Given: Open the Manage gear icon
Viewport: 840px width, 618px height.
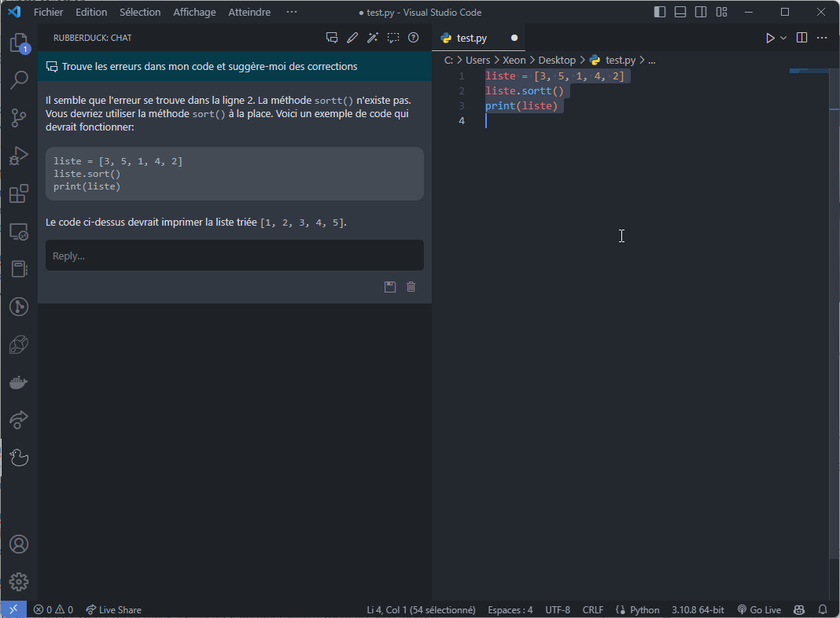Looking at the screenshot, I should coord(20,582).
